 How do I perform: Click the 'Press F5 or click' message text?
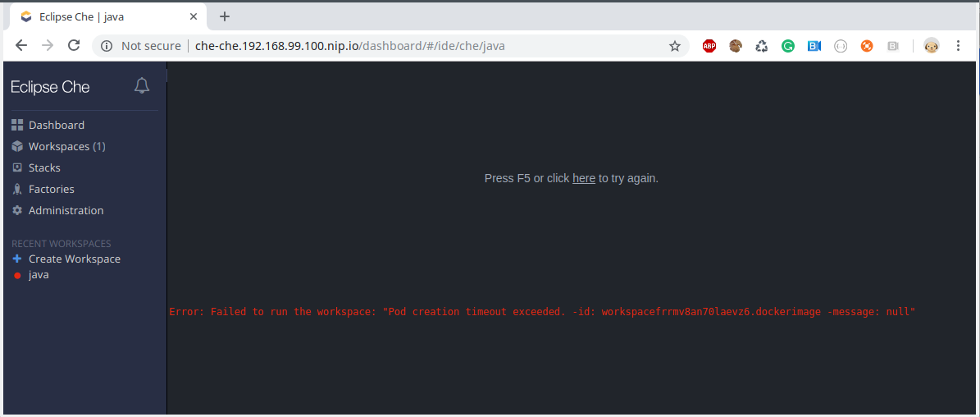coord(526,178)
